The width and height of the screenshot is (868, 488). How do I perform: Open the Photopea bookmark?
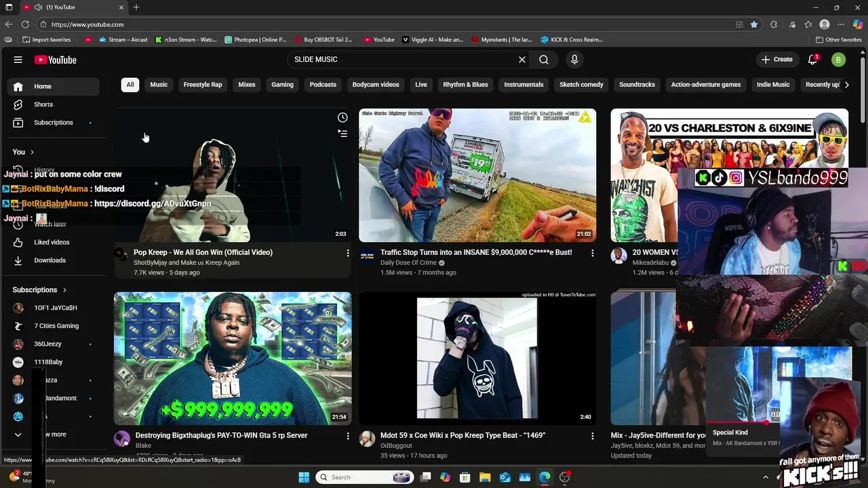(256, 40)
